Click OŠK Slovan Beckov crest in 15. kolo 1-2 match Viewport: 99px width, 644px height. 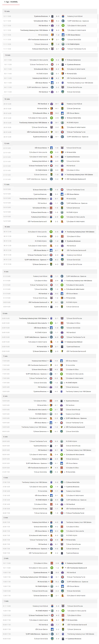point(63,35)
